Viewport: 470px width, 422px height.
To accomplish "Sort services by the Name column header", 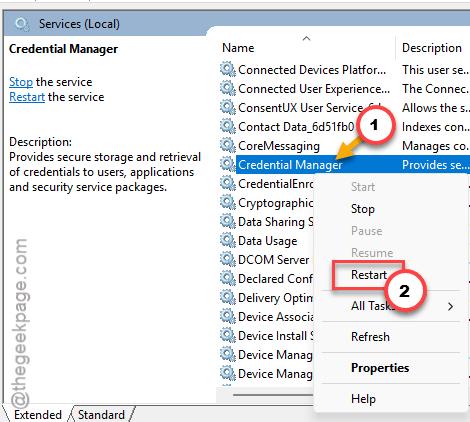I will (238, 48).
